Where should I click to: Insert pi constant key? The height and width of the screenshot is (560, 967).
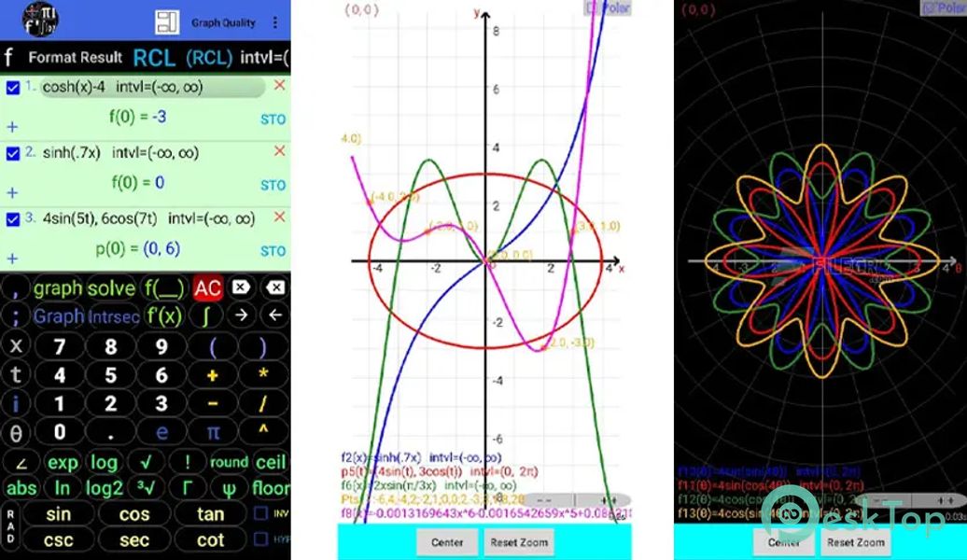pyautogui.click(x=213, y=432)
